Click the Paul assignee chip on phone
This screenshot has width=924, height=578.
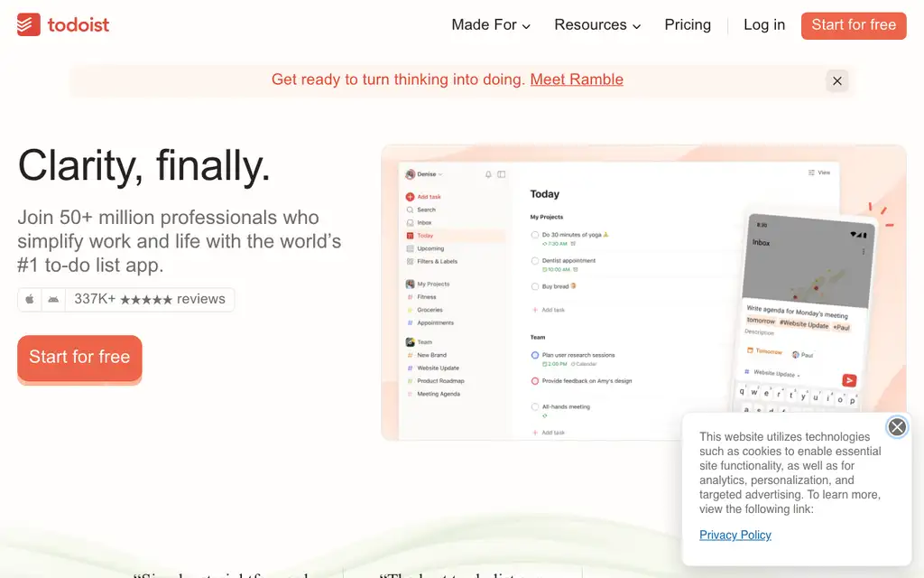[x=802, y=355]
